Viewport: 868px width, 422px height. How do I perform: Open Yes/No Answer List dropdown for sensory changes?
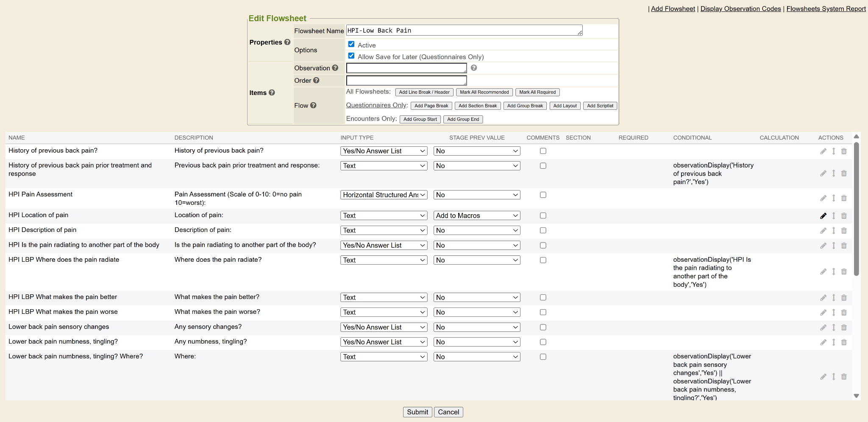pyautogui.click(x=384, y=327)
